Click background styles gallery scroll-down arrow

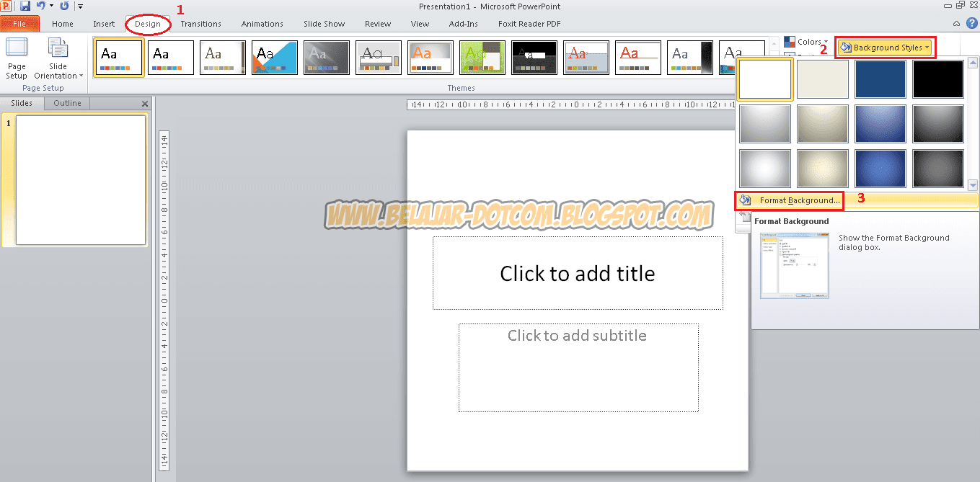[973, 185]
